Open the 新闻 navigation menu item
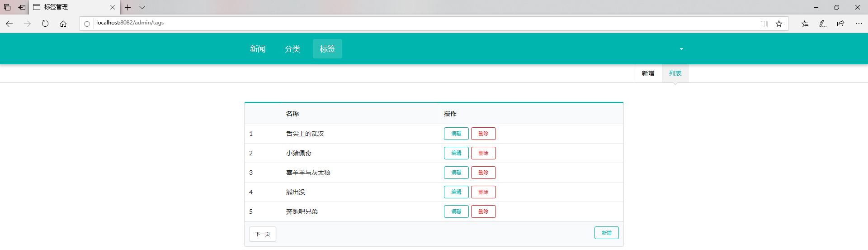The width and height of the screenshot is (868, 250). pyautogui.click(x=258, y=49)
